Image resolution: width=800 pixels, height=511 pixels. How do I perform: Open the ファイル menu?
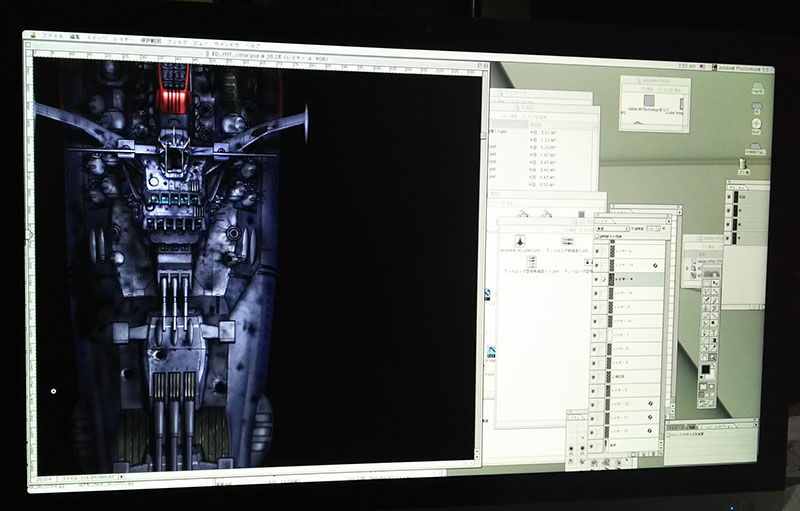(x=53, y=36)
